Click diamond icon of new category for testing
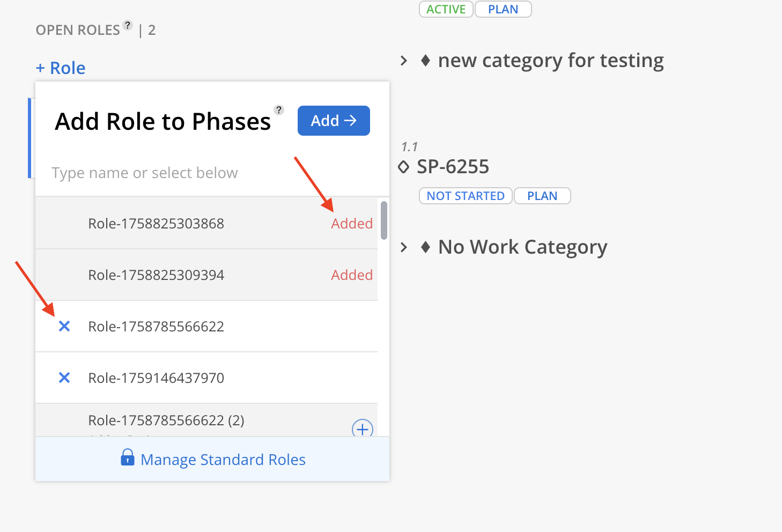The width and height of the screenshot is (782, 532). point(426,61)
